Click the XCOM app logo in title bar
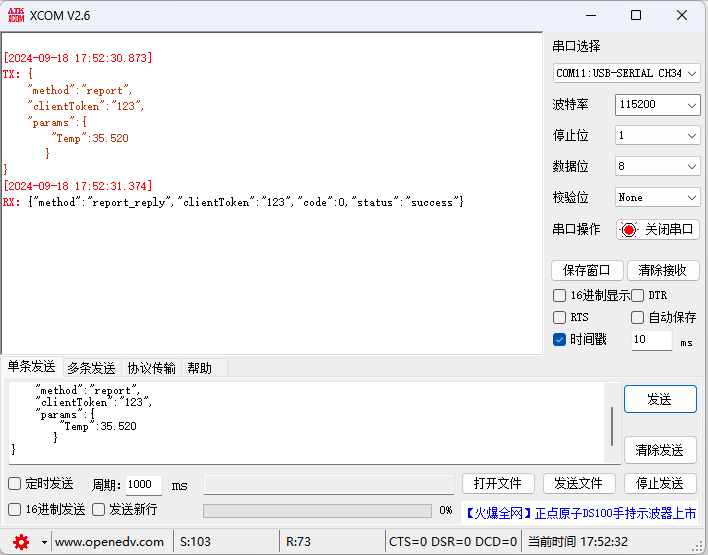Image resolution: width=708 pixels, height=555 pixels. [16, 15]
